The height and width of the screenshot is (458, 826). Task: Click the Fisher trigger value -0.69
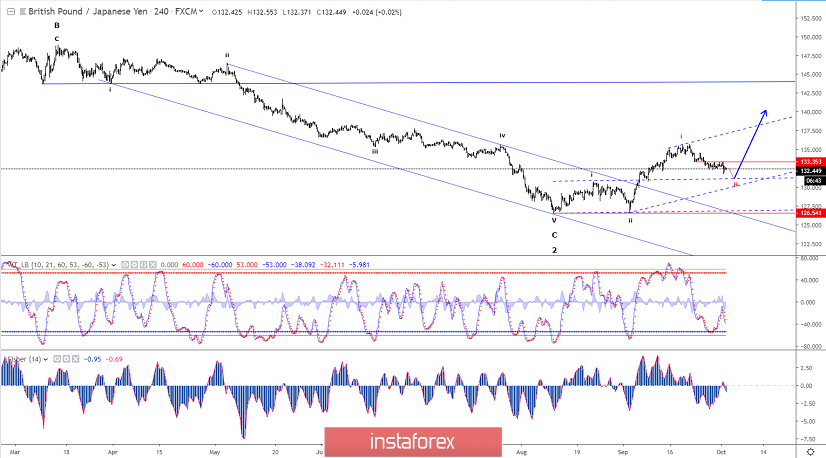pos(114,359)
